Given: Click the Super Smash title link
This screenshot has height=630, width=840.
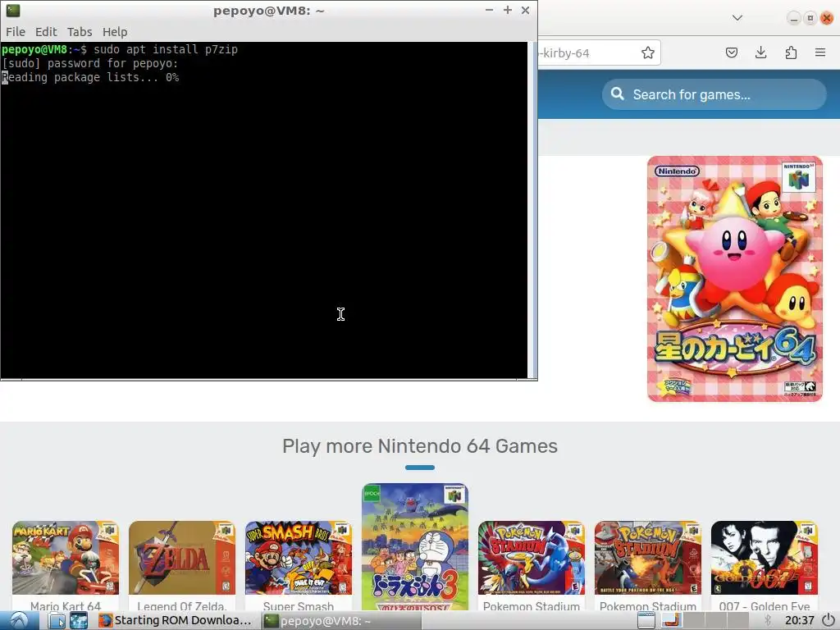Looking at the screenshot, I should click(x=299, y=605).
